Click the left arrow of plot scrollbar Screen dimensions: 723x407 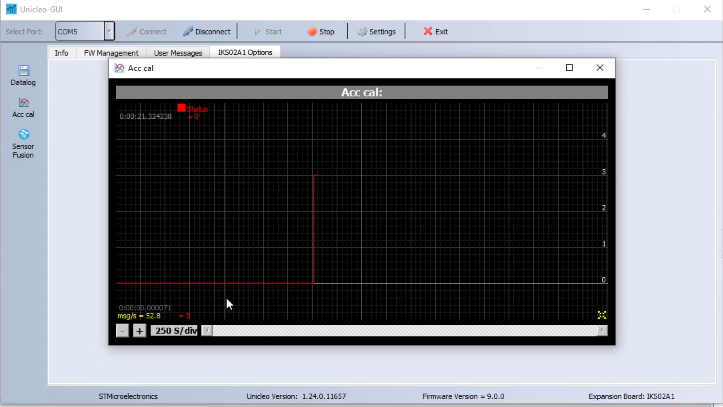(x=207, y=330)
